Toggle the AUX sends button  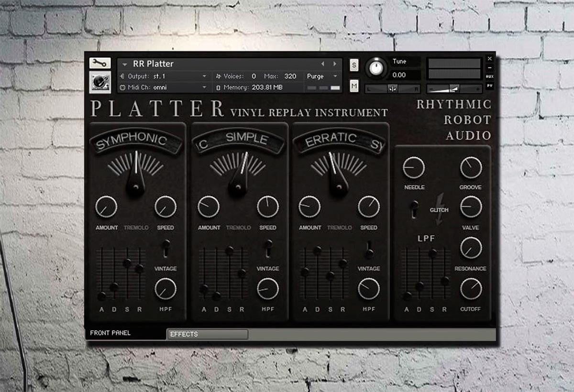(x=489, y=76)
